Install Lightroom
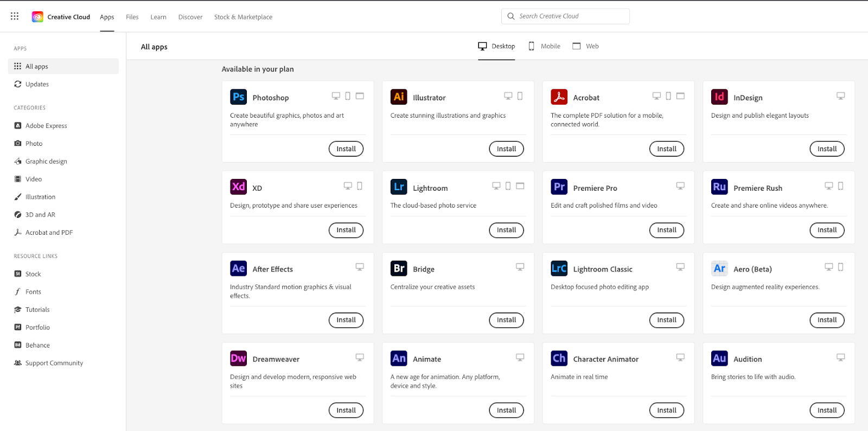The height and width of the screenshot is (431, 868). click(x=506, y=230)
